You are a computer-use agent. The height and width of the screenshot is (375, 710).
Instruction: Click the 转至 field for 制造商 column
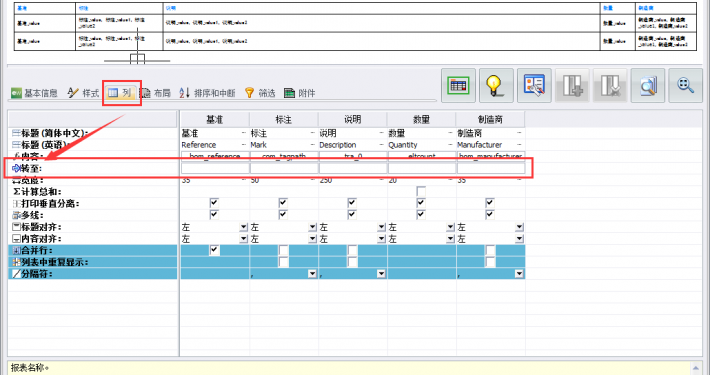[x=491, y=168]
